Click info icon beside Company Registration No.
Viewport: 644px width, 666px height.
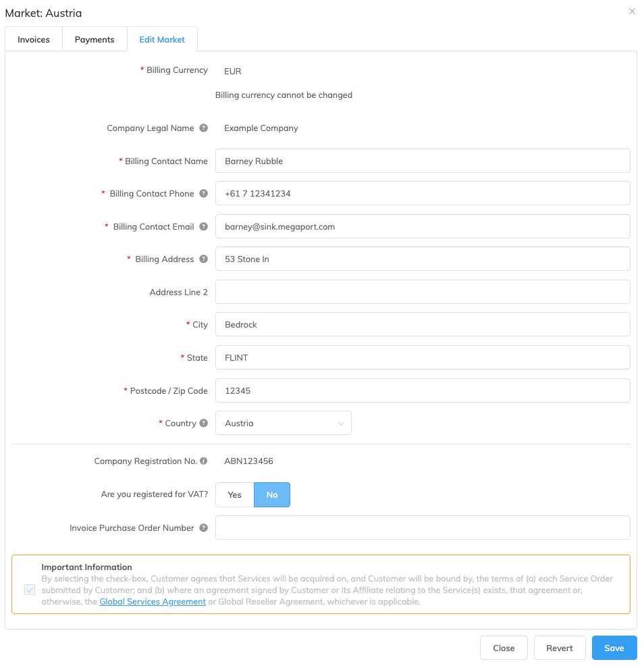coord(203,462)
